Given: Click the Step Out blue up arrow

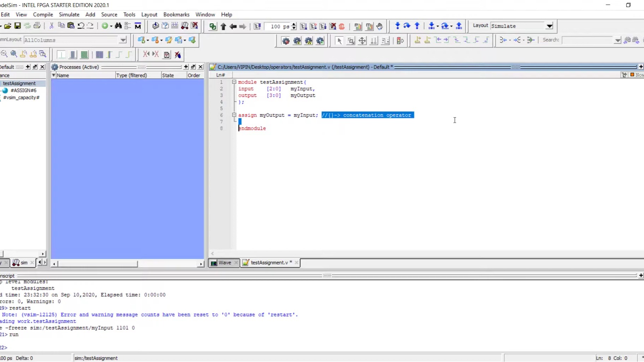Looking at the screenshot, I should [417, 26].
